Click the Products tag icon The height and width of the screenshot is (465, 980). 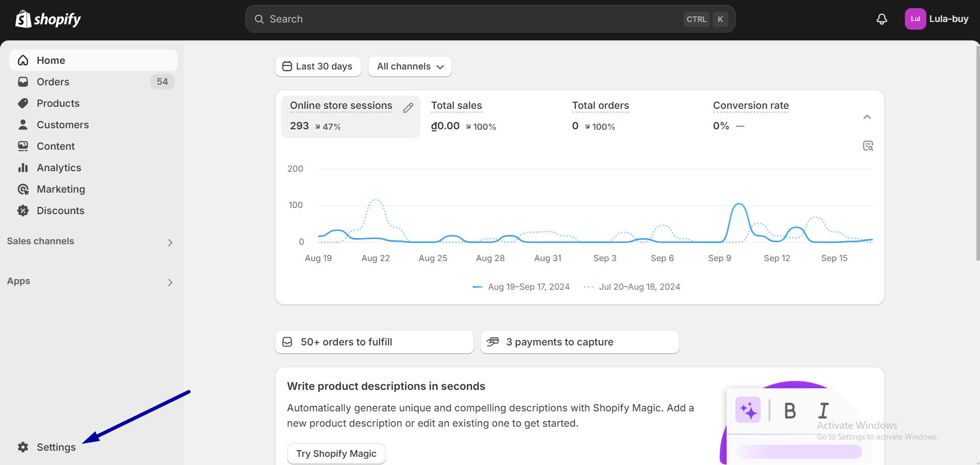pos(23,103)
